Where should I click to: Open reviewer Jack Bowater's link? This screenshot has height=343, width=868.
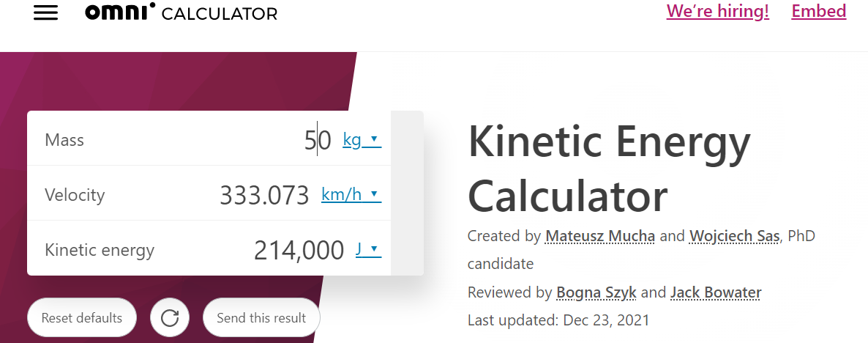tap(716, 292)
